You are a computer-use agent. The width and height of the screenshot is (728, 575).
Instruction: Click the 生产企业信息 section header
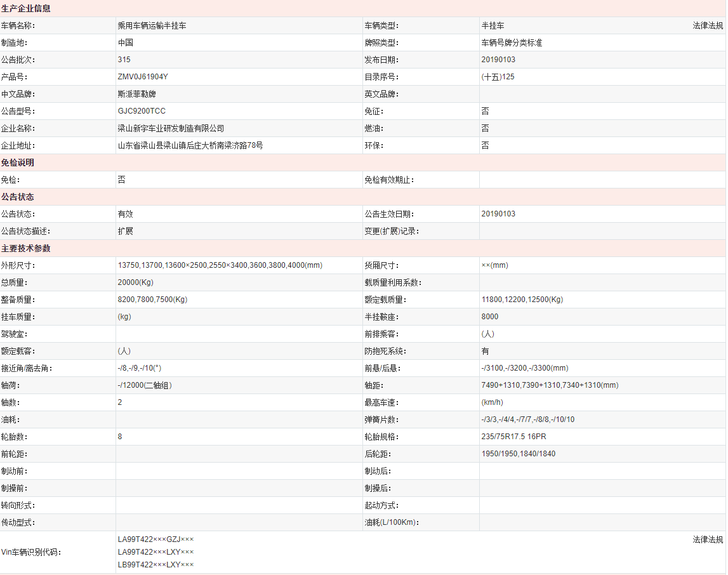click(x=26, y=9)
